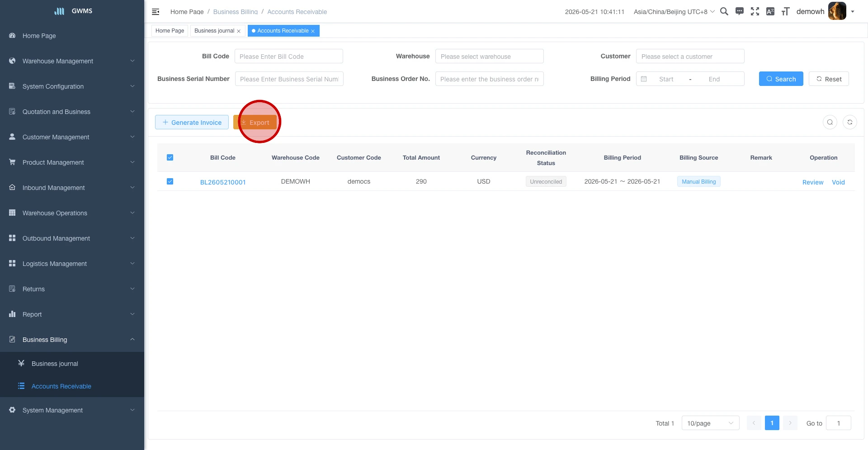Click Void for the bill row
Screen dimensions: 868x450
click(838, 182)
